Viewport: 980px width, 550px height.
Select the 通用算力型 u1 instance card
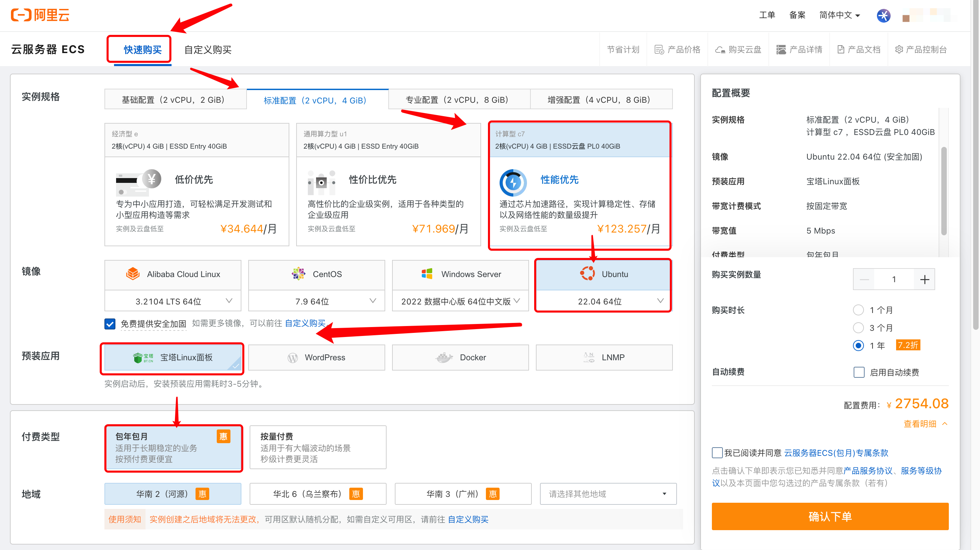(x=388, y=185)
